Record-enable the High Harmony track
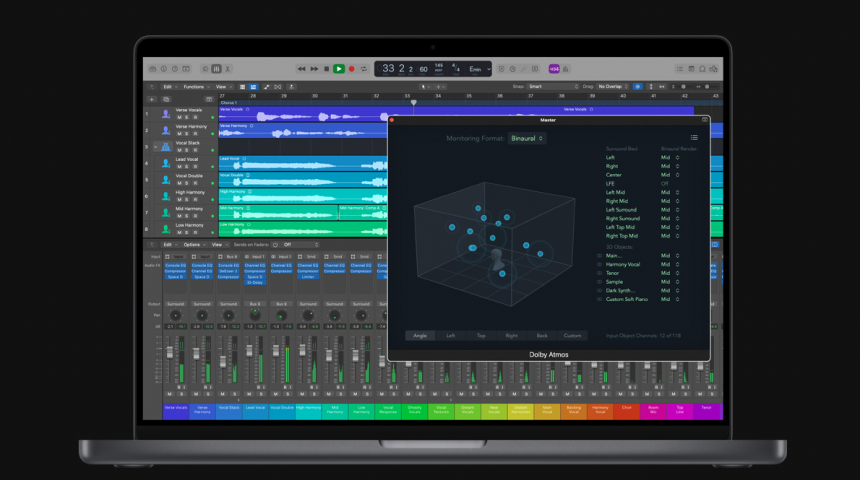The image size is (860, 480). 195,200
